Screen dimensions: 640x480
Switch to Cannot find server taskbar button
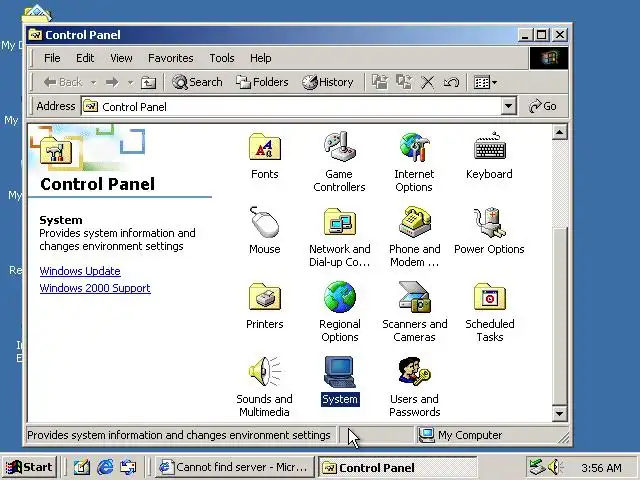point(234,467)
